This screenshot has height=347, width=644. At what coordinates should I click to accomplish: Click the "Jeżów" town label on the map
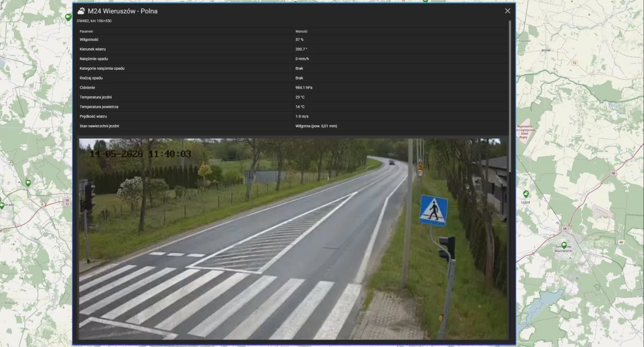pos(546,49)
